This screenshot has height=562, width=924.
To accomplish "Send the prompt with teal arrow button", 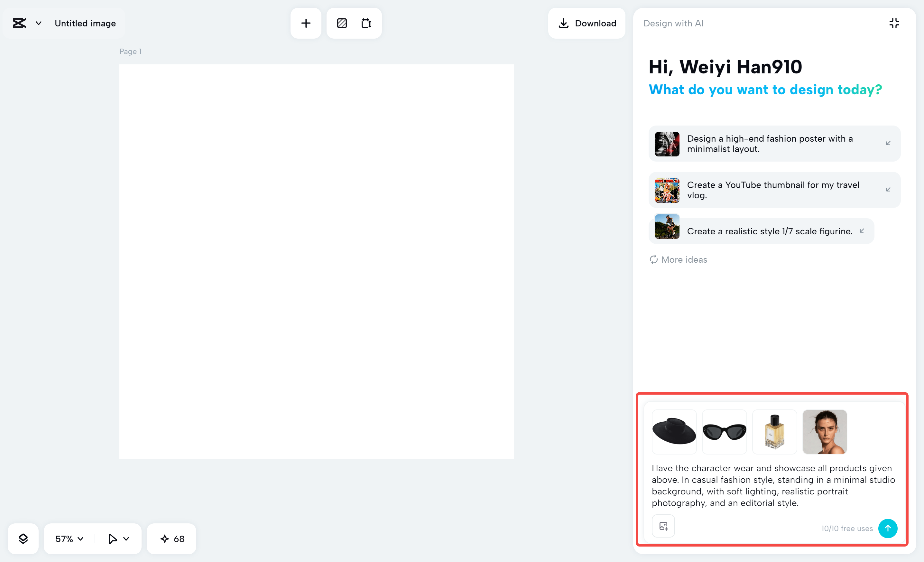I will 888,528.
